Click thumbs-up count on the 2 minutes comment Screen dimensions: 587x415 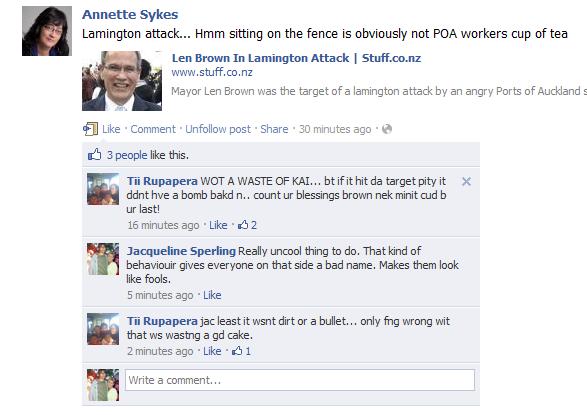click(241, 351)
